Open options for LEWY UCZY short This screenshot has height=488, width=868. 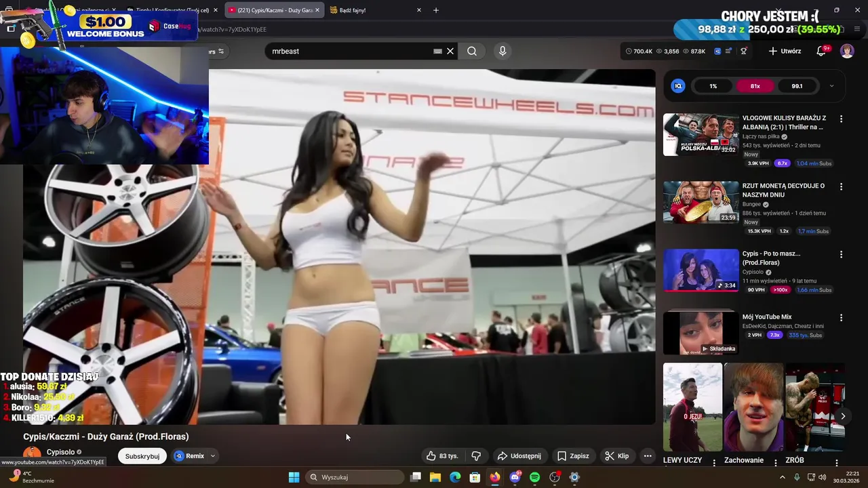714,462
